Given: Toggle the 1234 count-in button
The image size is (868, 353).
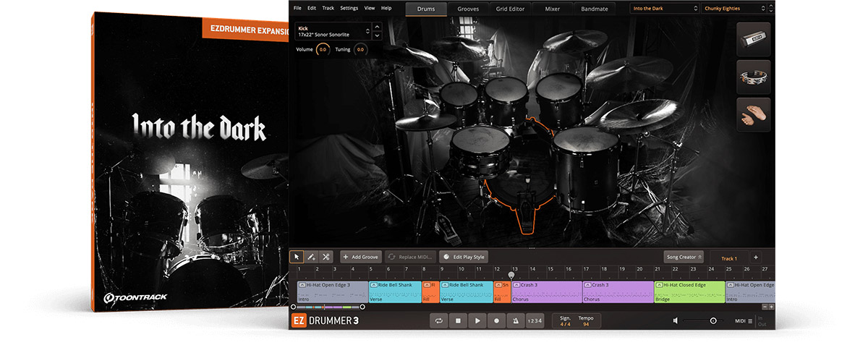Looking at the screenshot, I should (534, 320).
